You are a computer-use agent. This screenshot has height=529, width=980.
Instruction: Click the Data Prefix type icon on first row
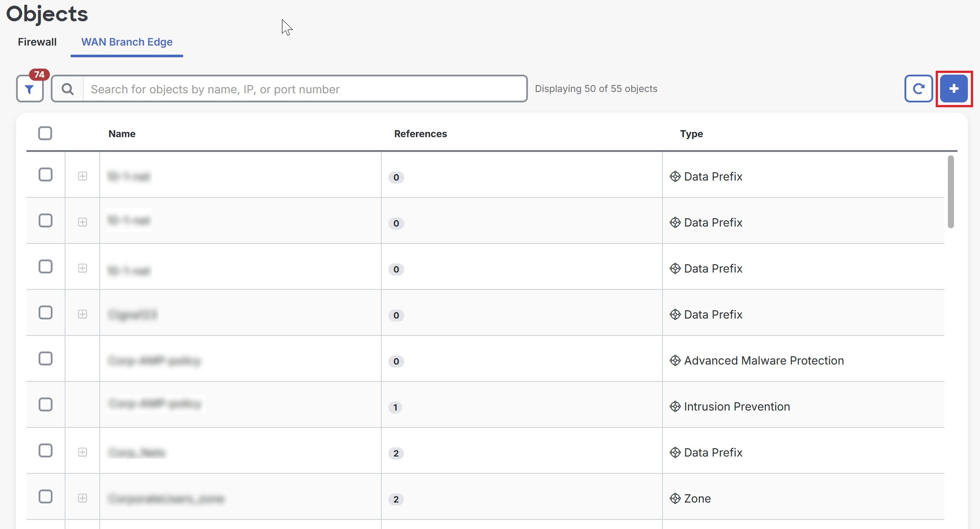tap(675, 176)
